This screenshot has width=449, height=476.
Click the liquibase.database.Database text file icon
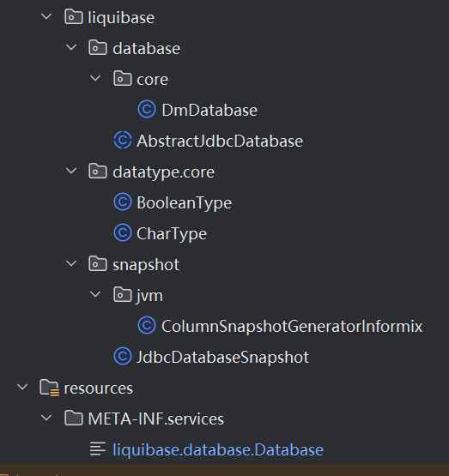[98, 449]
